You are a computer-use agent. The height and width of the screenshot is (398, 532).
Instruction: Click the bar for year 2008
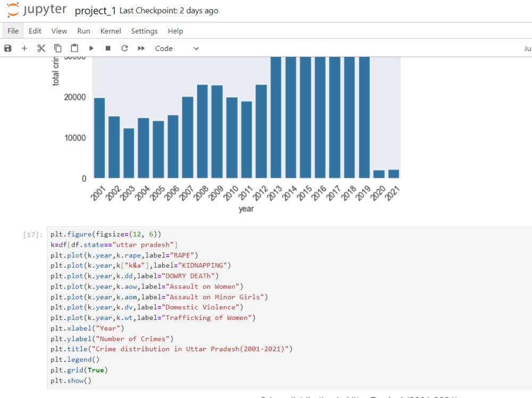[x=202, y=132]
